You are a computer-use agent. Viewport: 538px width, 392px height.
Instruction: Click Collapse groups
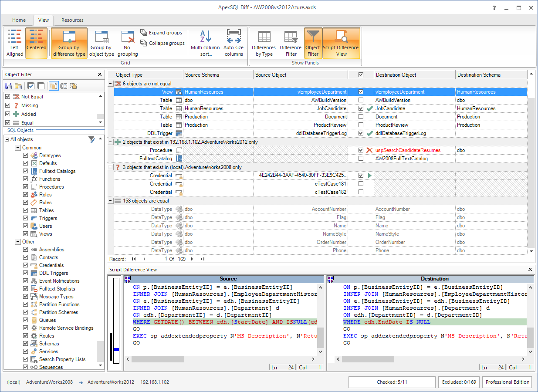coord(162,43)
